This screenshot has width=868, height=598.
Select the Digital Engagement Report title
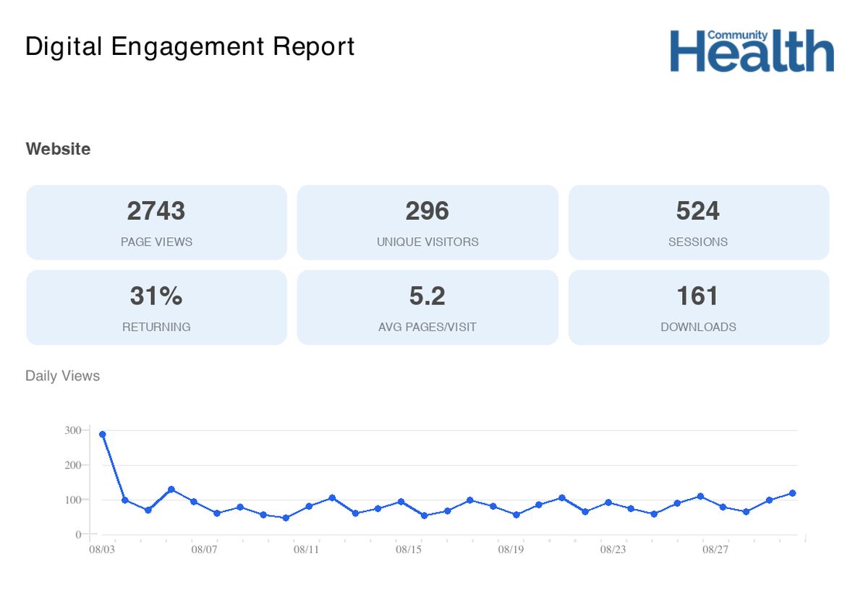(190, 46)
